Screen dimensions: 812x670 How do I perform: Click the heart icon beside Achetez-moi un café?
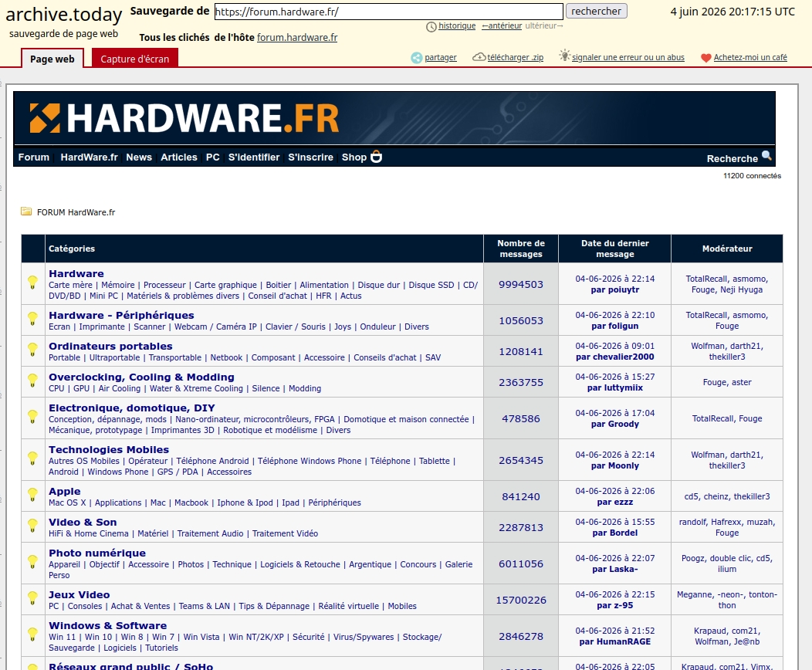tap(705, 58)
